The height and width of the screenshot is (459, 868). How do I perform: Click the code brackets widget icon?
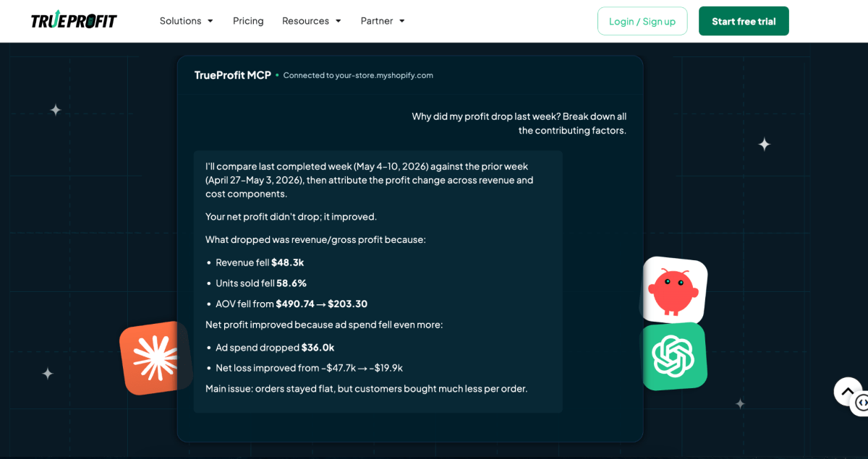[x=861, y=403]
